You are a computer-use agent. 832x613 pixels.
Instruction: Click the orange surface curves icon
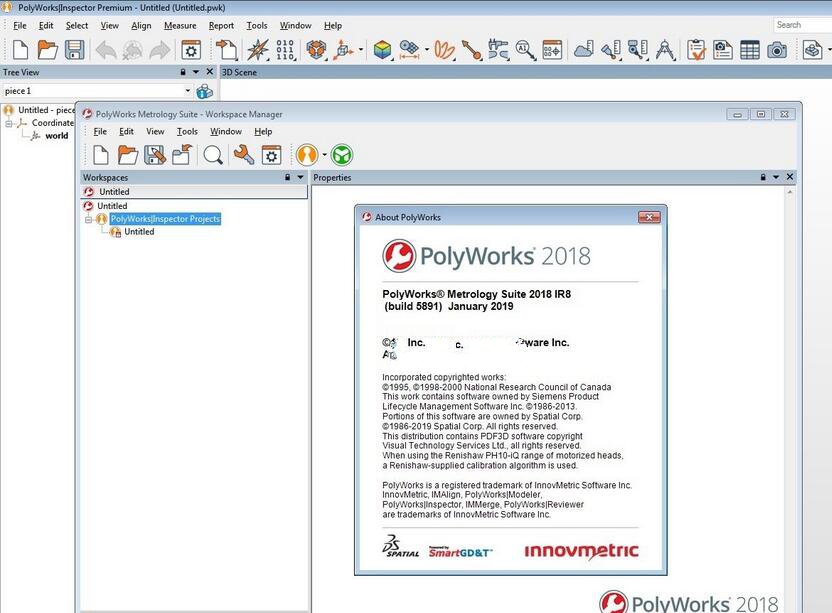(x=445, y=50)
